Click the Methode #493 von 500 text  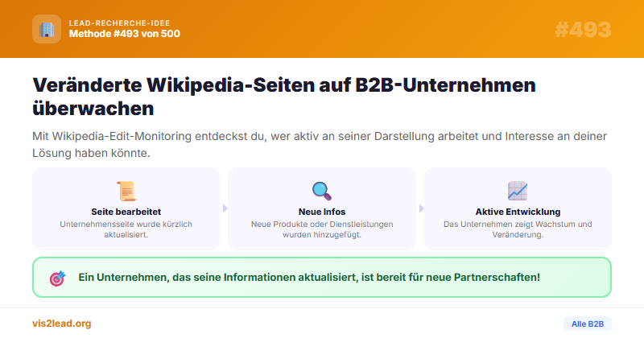(x=125, y=34)
